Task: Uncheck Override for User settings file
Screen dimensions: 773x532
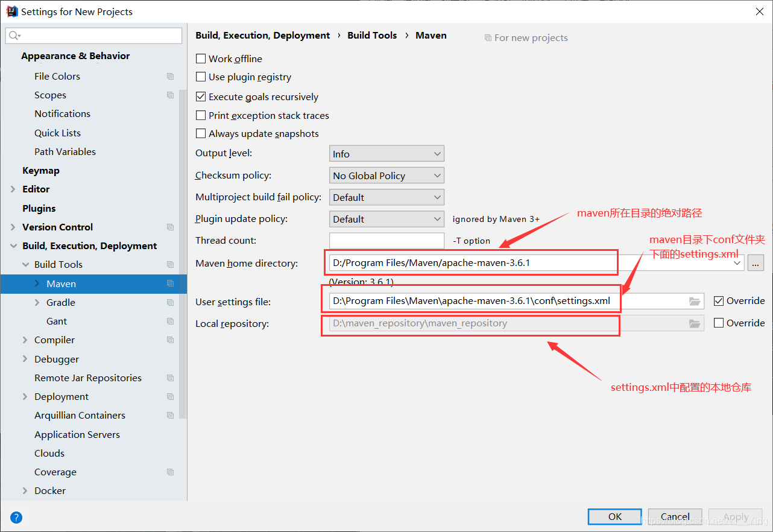Action: [719, 300]
